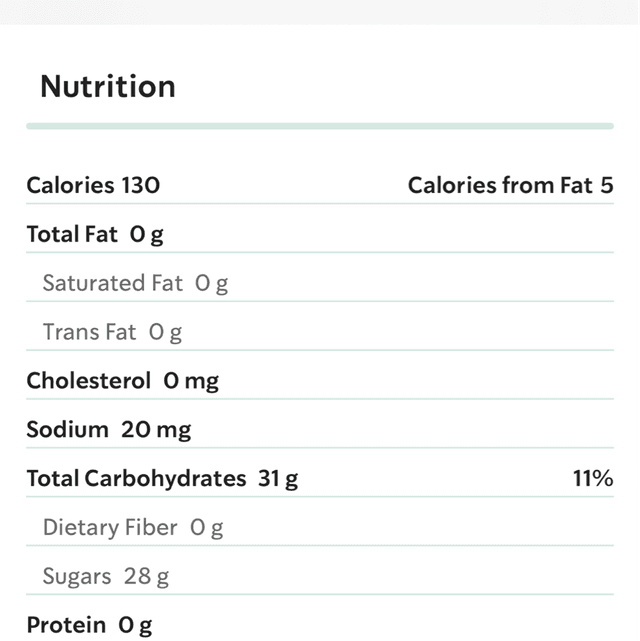
Task: Tap the Total Fat label
Action: (72, 234)
